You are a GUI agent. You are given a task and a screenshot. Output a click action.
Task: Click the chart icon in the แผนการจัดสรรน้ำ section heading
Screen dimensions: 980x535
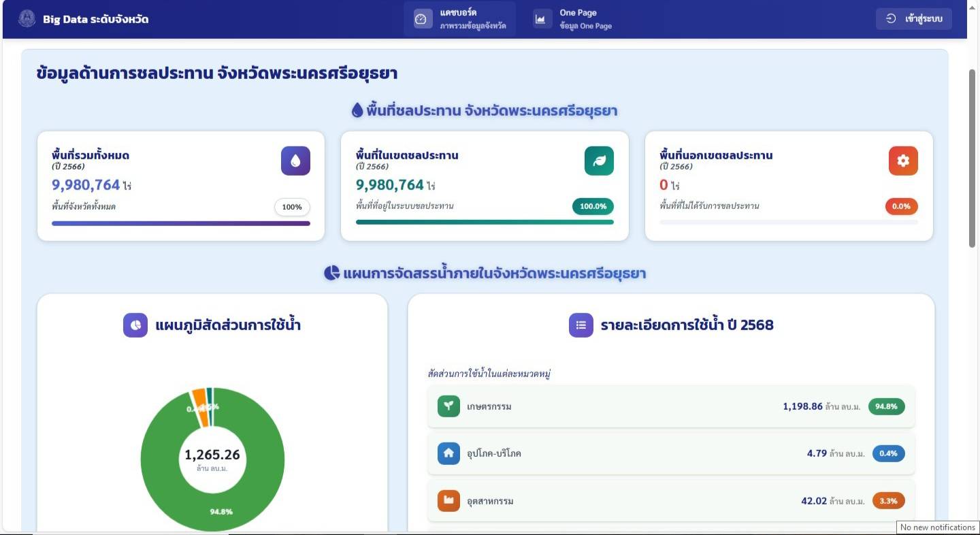point(331,274)
